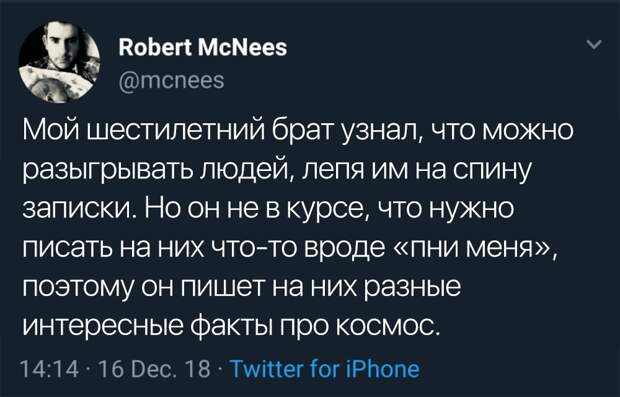This screenshot has height=397, width=620.
Task: Open Robert McNees's round profile photo
Action: click(59, 62)
